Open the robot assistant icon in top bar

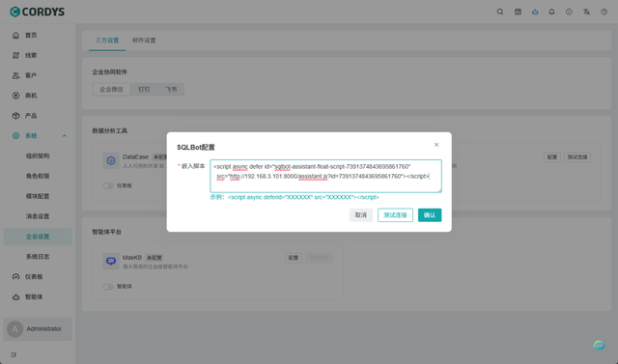point(535,12)
